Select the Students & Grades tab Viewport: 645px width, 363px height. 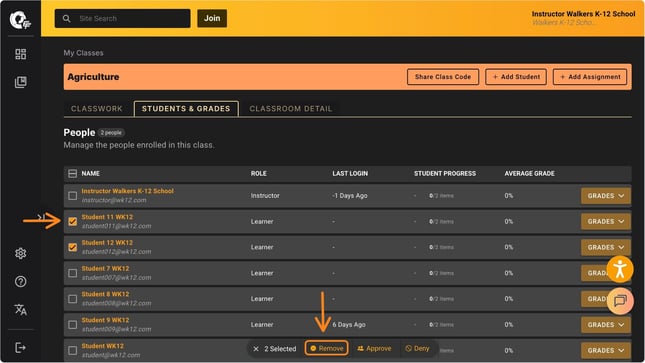(186, 109)
